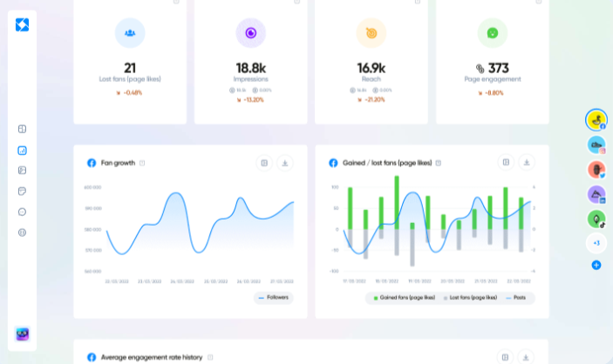Viewport: 613px width, 364px height.
Task: Add a new profile with plus button
Action: coord(596,266)
